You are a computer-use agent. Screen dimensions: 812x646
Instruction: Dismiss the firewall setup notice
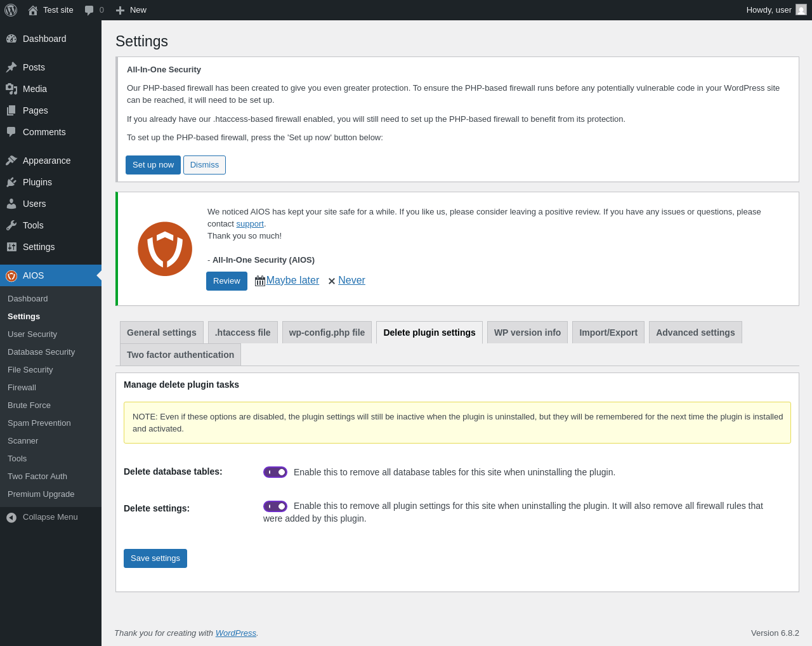tap(204, 165)
